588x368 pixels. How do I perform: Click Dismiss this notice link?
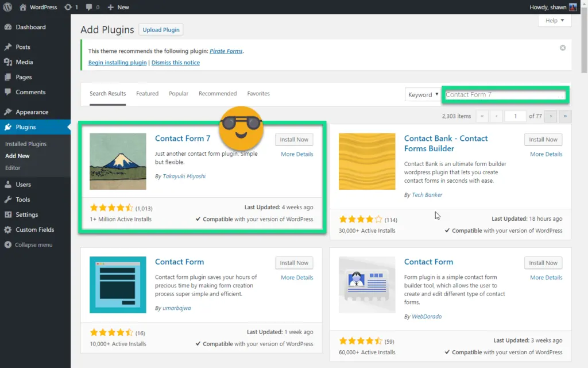[x=176, y=63]
